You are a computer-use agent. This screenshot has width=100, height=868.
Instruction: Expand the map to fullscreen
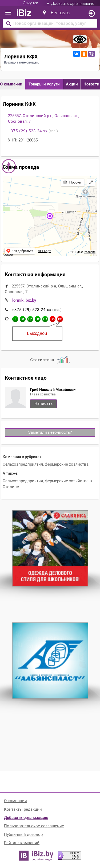click(x=91, y=182)
